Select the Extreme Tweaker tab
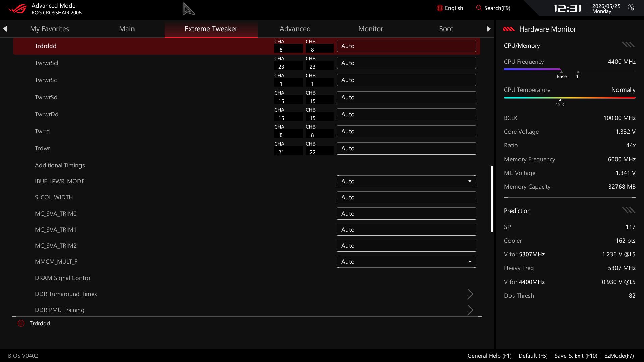This screenshot has height=362, width=644. tap(211, 29)
